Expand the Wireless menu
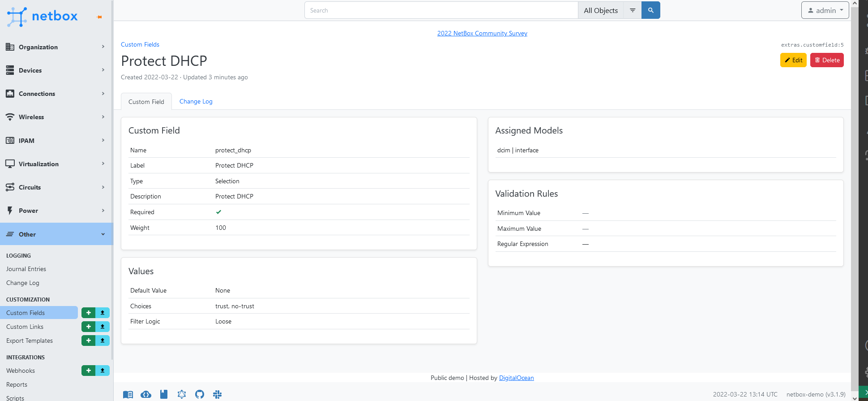 (56, 117)
